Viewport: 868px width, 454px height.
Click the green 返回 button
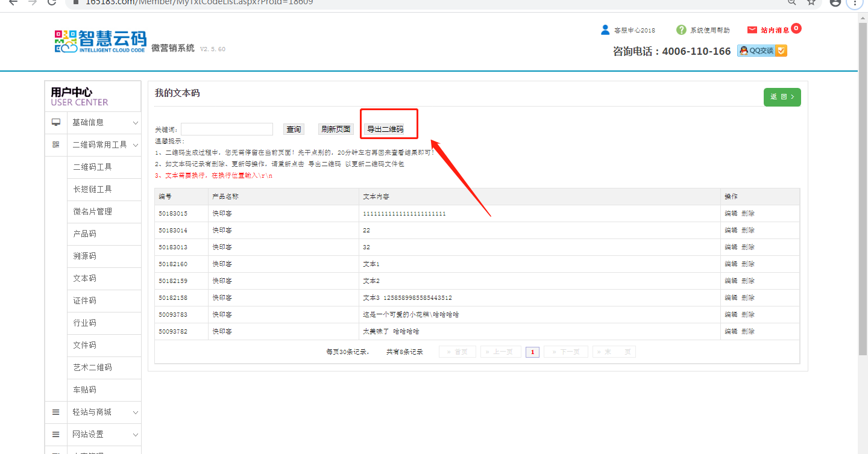(x=782, y=97)
